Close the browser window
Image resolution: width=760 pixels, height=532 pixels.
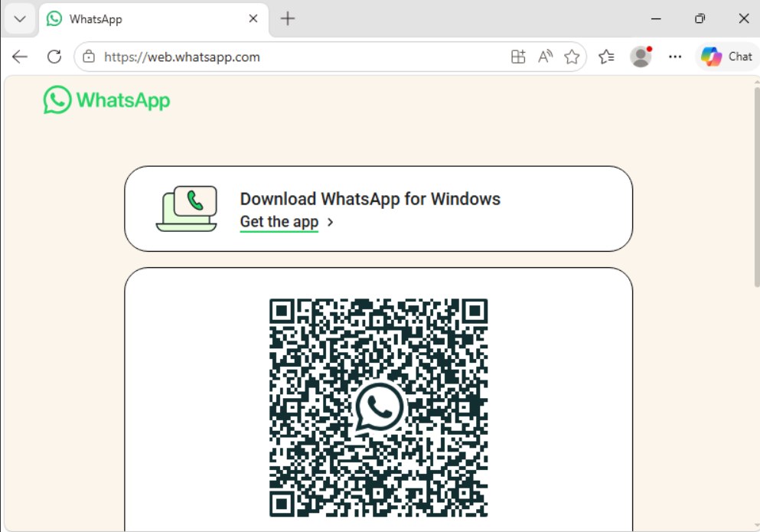click(x=744, y=19)
